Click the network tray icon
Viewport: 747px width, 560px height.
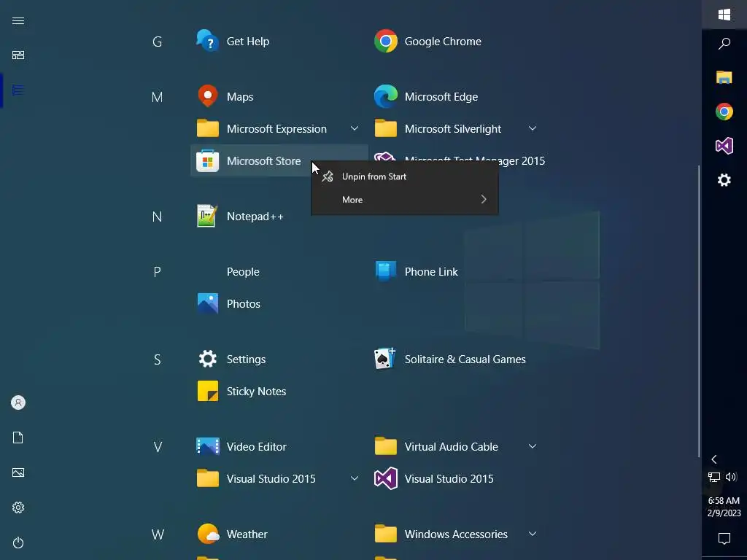[713, 477]
